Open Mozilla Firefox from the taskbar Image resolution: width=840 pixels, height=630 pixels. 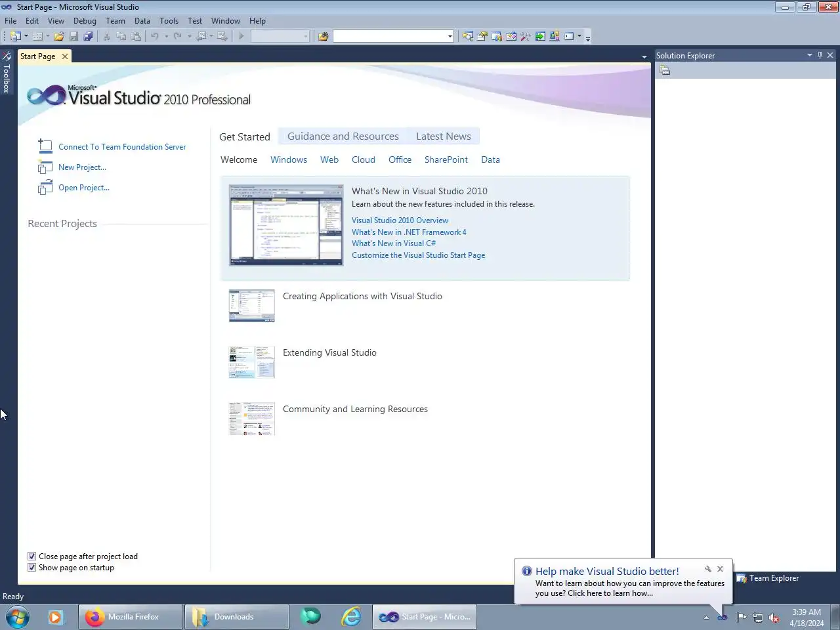[x=131, y=617]
